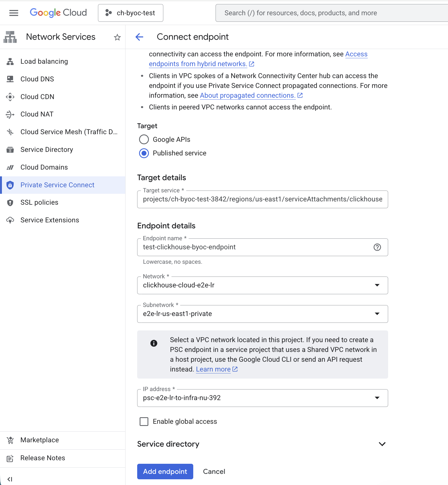Select the Private Service Connect shield icon
The height and width of the screenshot is (485, 448).
[10, 185]
